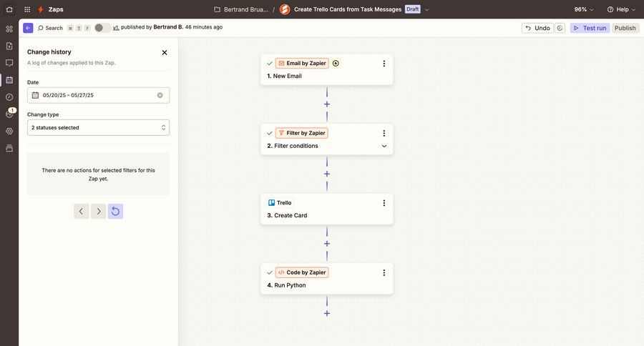The width and height of the screenshot is (644, 346).
Task: Open the apps grid launcher
Action: (27, 9)
